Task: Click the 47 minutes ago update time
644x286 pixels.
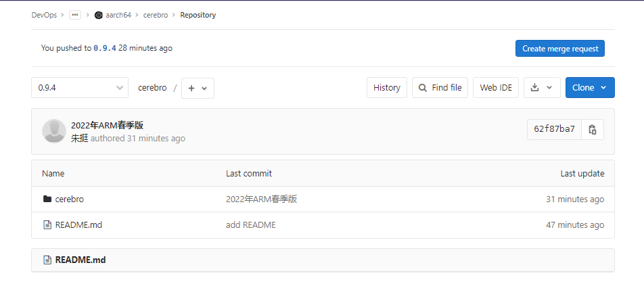Action: point(575,225)
